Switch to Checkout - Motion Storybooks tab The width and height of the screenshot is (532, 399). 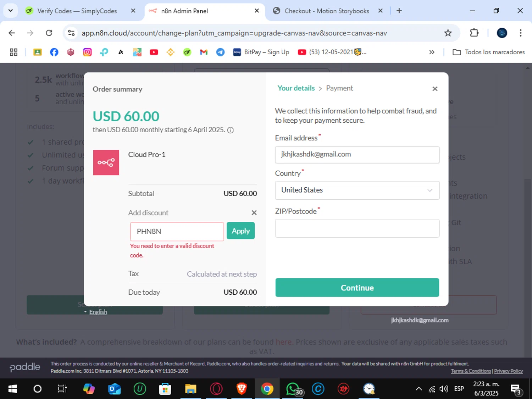[x=327, y=11]
